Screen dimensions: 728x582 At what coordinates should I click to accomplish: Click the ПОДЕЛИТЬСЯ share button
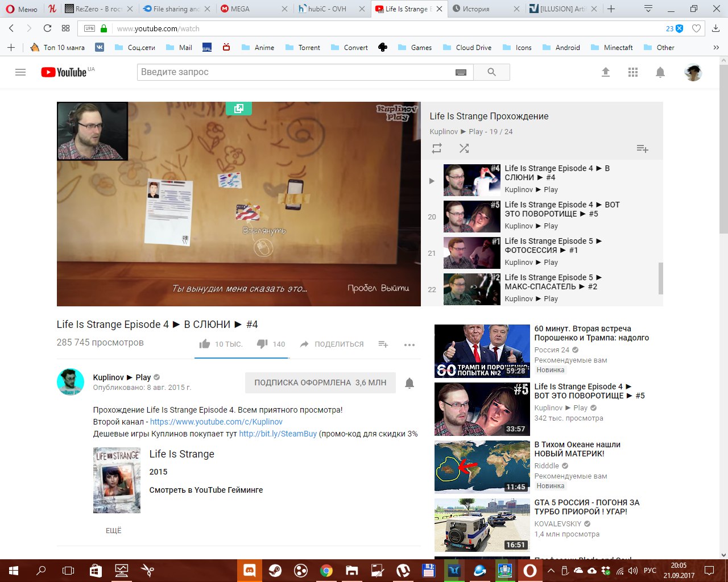(332, 344)
